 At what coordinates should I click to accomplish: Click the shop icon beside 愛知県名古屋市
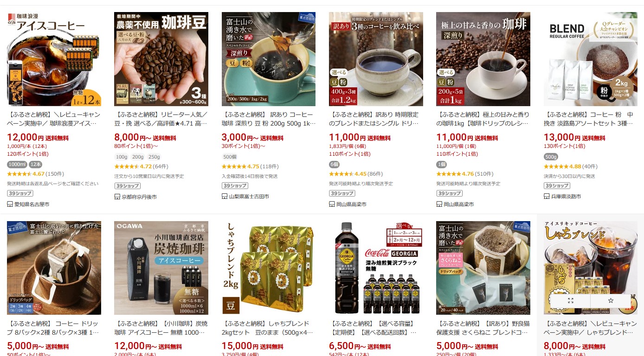click(10, 204)
